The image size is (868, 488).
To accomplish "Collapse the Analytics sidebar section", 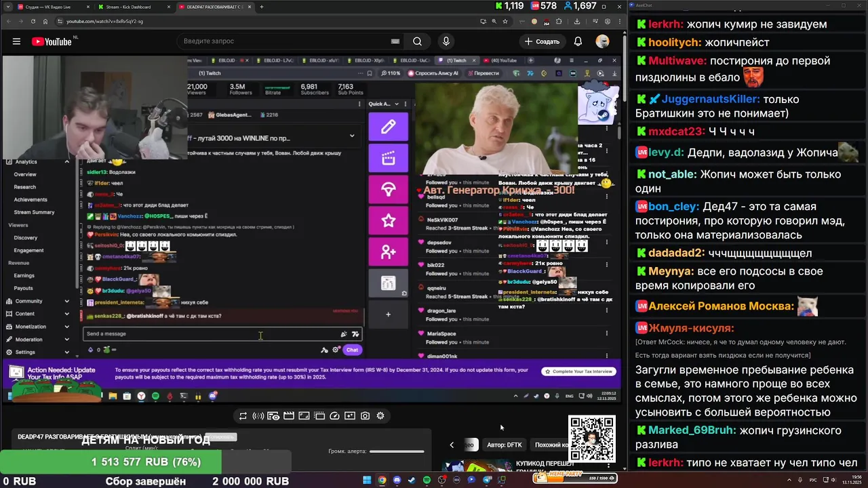I will pyautogui.click(x=67, y=162).
